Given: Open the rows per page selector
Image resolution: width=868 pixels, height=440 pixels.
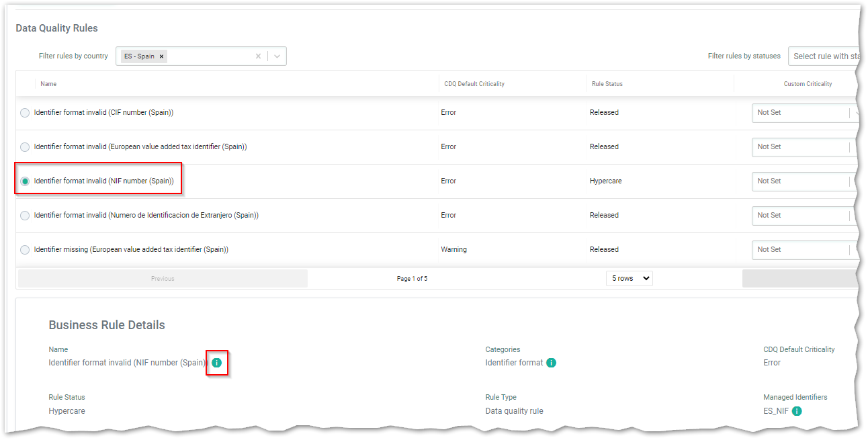Looking at the screenshot, I should pyautogui.click(x=629, y=278).
